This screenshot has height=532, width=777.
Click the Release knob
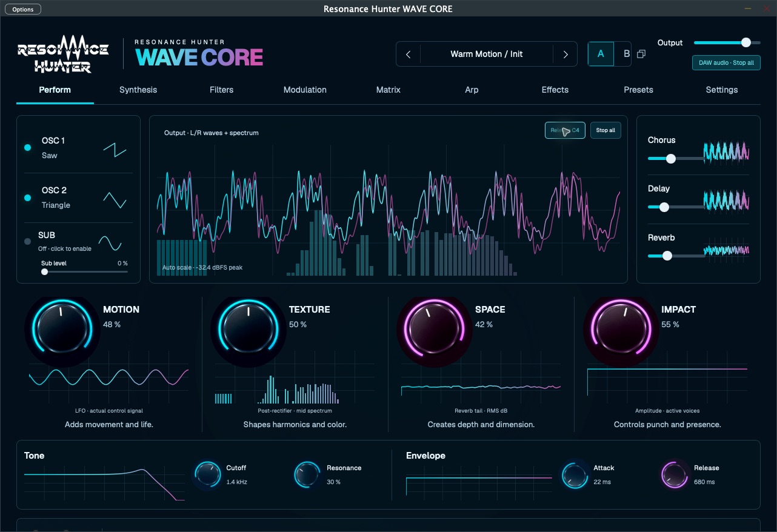[x=674, y=475]
